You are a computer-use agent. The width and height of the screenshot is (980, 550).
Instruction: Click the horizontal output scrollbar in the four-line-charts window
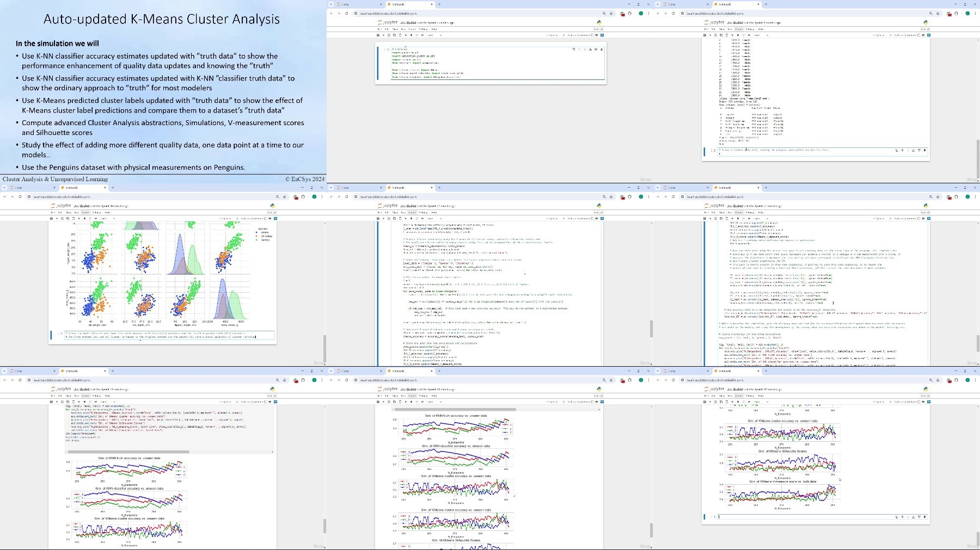point(455,409)
